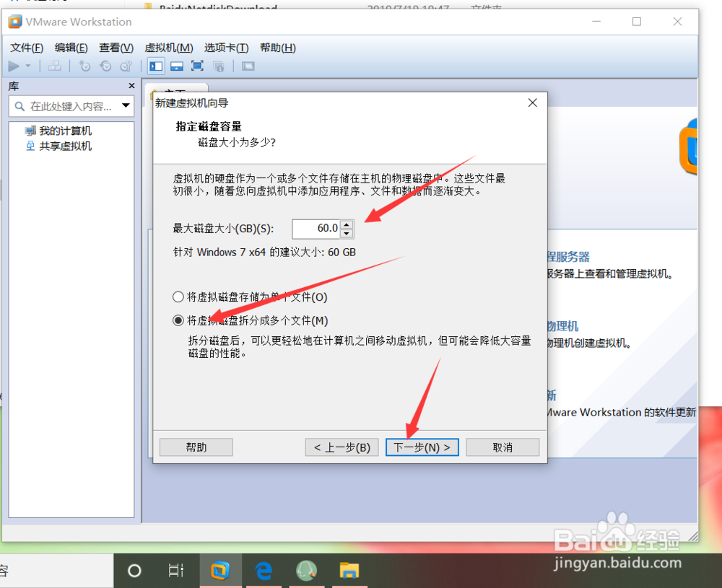The height and width of the screenshot is (588, 722).
Task: Open the 选项卡(T) menu
Action: (226, 48)
